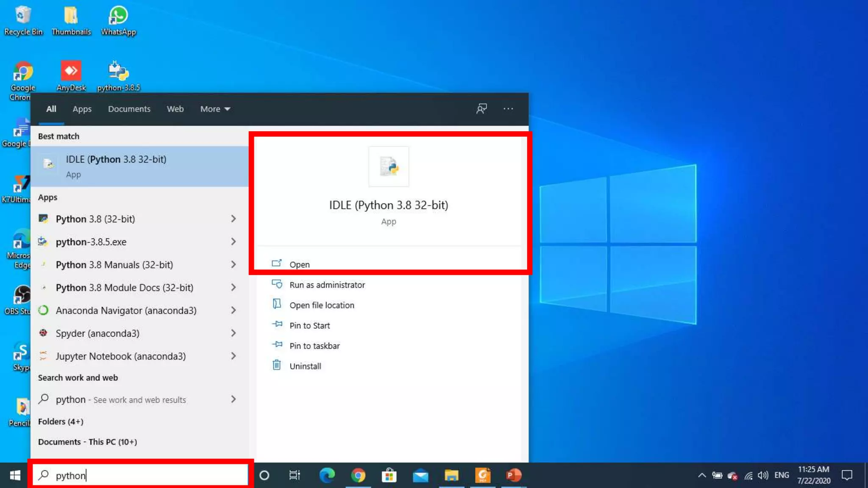Choose Run as administrator option
Image resolution: width=868 pixels, height=488 pixels.
pyautogui.click(x=327, y=285)
